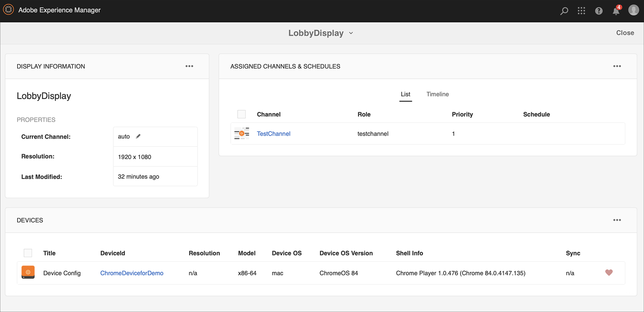Click the TestChannel sequence thumbnail icon
This screenshot has width=644, height=312.
click(x=241, y=133)
